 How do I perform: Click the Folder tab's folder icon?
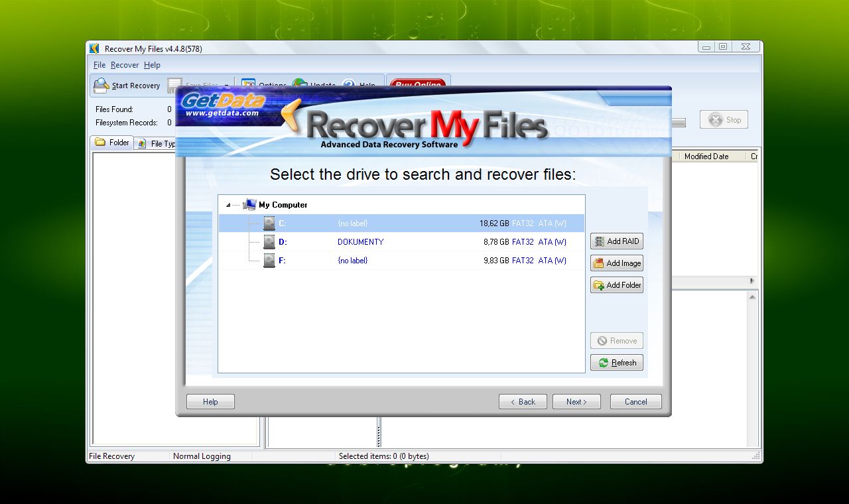pos(100,142)
